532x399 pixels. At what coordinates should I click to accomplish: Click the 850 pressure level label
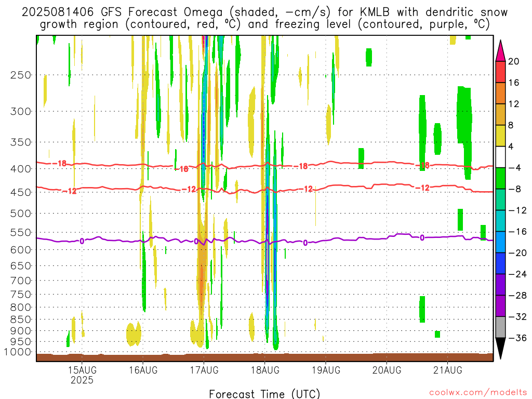coord(21,320)
